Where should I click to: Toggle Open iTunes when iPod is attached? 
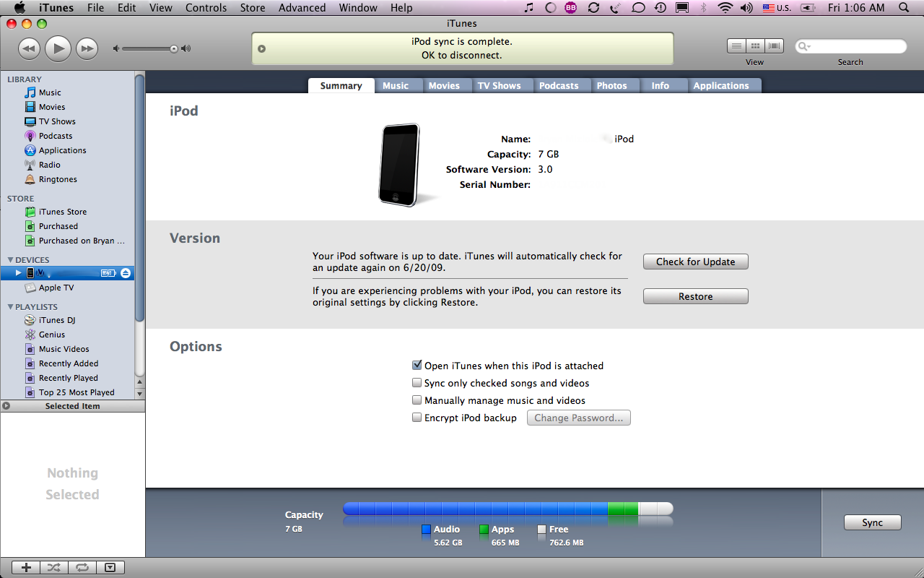point(417,366)
